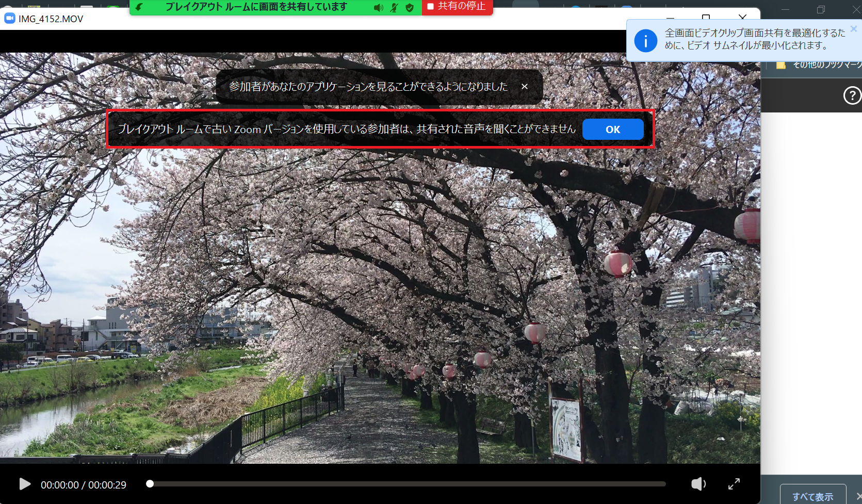Open その他のブックマーク bookmarks folder
The height and width of the screenshot is (504, 862).
[820, 65]
